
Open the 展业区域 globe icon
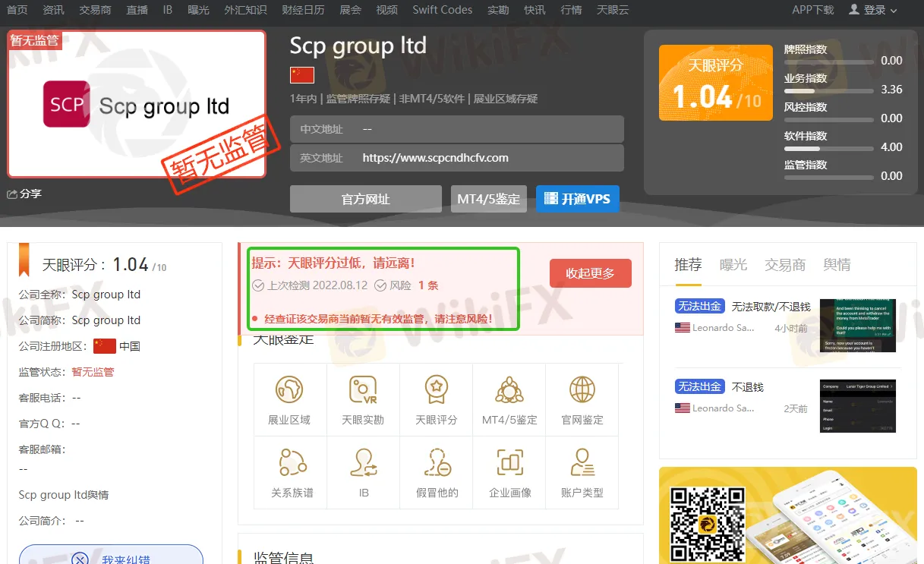[x=289, y=390]
